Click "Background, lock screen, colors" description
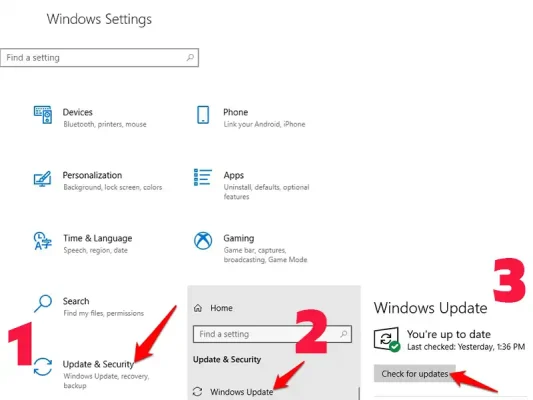Image resolution: width=533 pixels, height=400 pixels. 113,187
